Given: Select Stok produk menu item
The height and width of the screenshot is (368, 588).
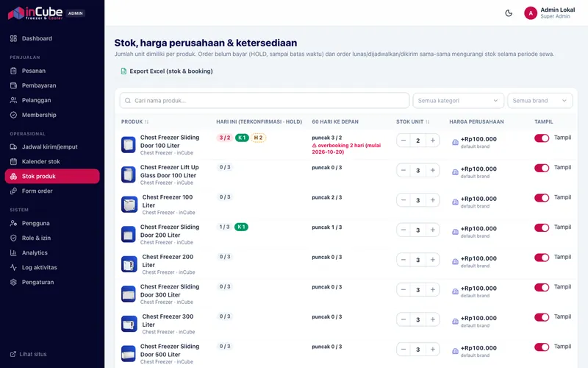Looking at the screenshot, I should click(x=52, y=176).
